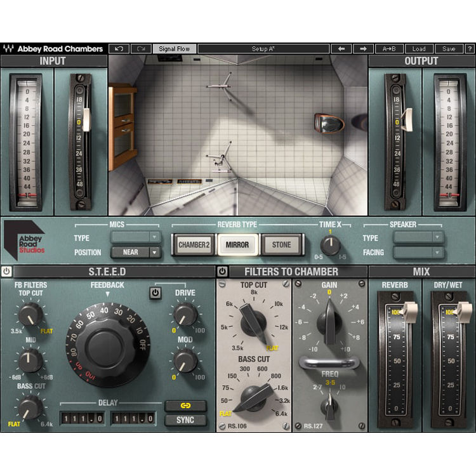Load the previous preset with left arrow

[341, 48]
